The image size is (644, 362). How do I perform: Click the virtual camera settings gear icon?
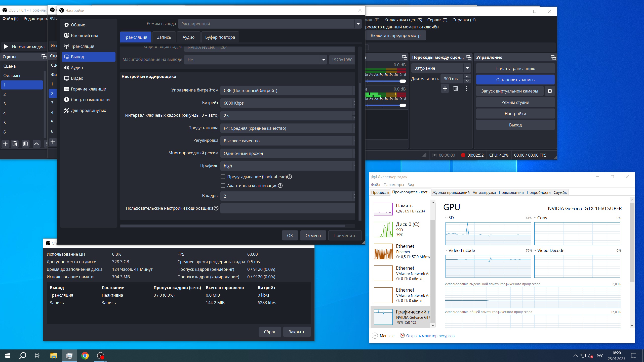pyautogui.click(x=550, y=91)
